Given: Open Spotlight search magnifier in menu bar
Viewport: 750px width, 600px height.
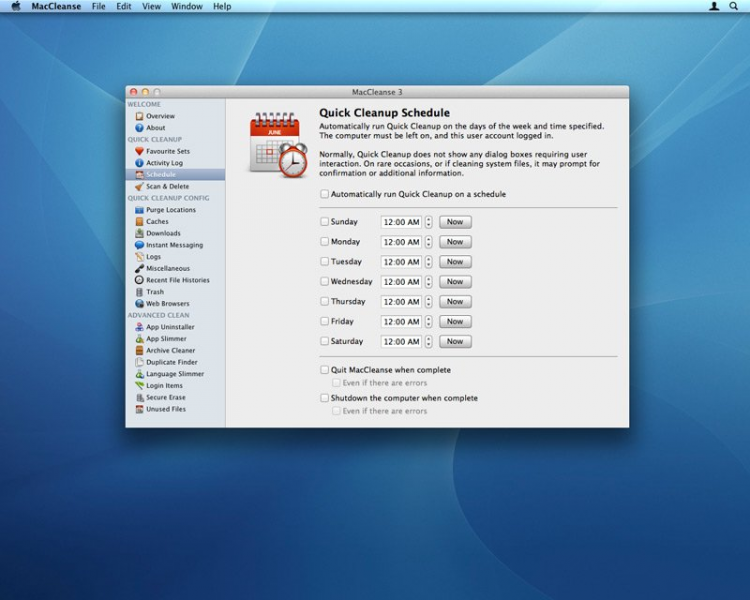Looking at the screenshot, I should [733, 6].
